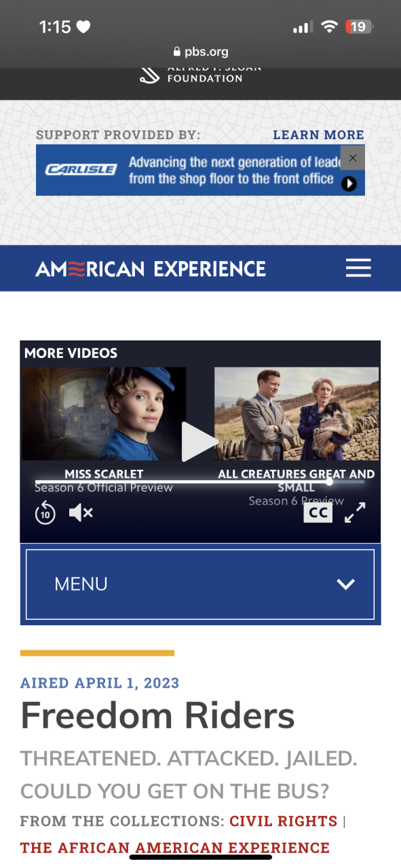Seek using the video progress bar
This screenshot has height=868, width=401.
200,482
